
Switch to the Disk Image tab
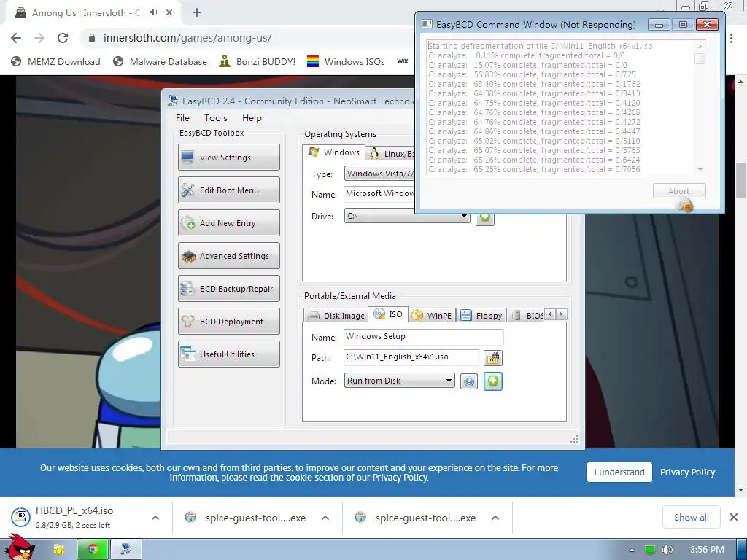coord(336,316)
